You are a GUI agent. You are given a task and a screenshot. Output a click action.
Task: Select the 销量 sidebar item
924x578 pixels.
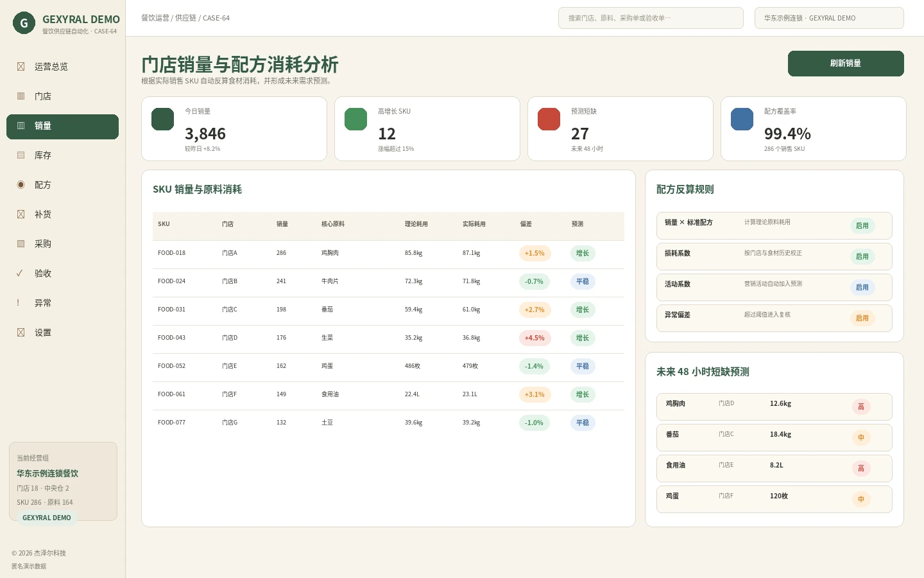62,127
